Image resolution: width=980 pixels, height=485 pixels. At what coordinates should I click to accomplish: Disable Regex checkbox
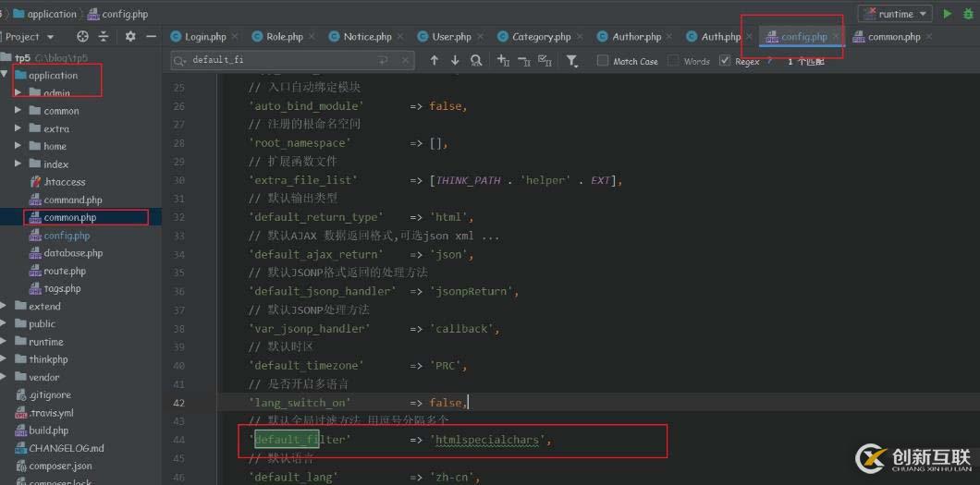[725, 61]
